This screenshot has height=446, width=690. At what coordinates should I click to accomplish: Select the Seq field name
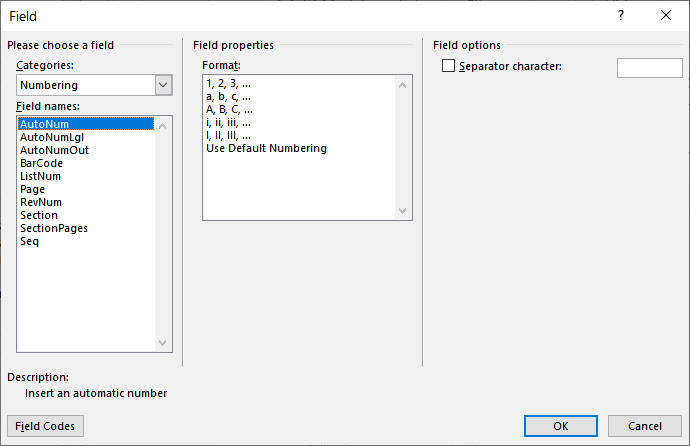29,241
